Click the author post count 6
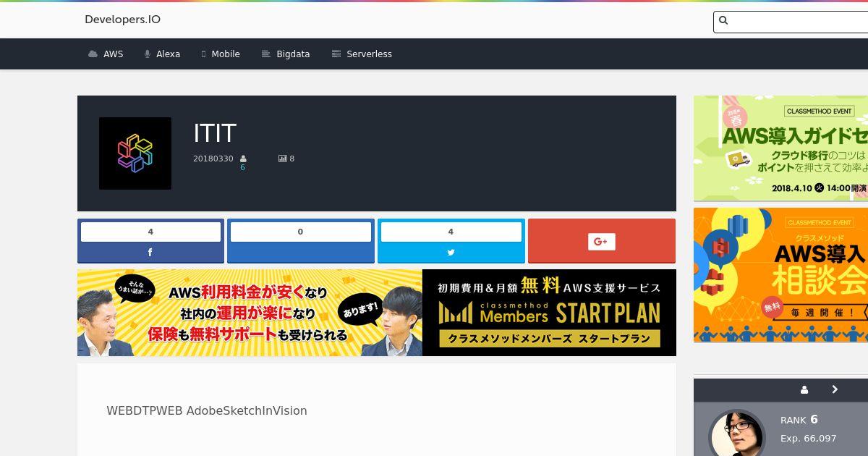This screenshot has height=456, width=868. coord(242,168)
